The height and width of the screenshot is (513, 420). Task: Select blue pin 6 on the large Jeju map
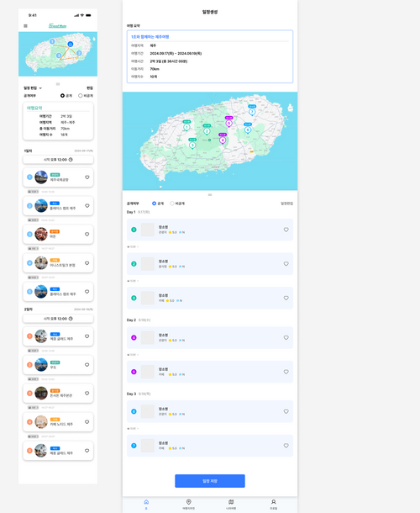[248, 129]
